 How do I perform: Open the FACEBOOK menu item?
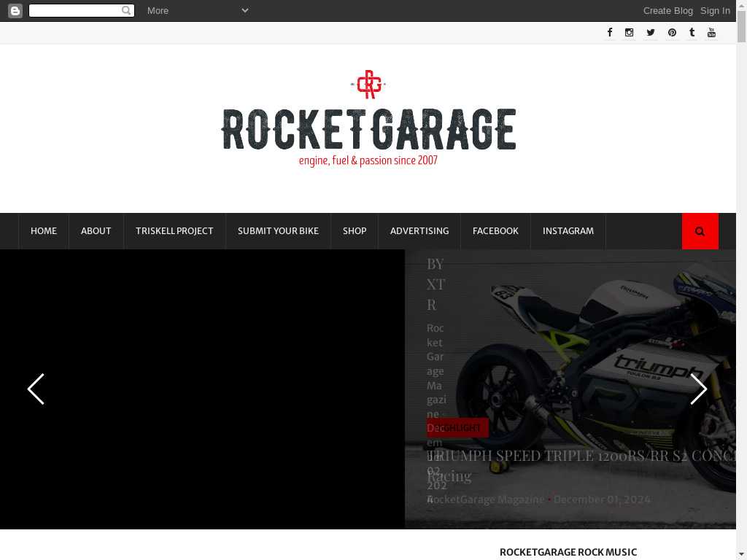(x=495, y=231)
